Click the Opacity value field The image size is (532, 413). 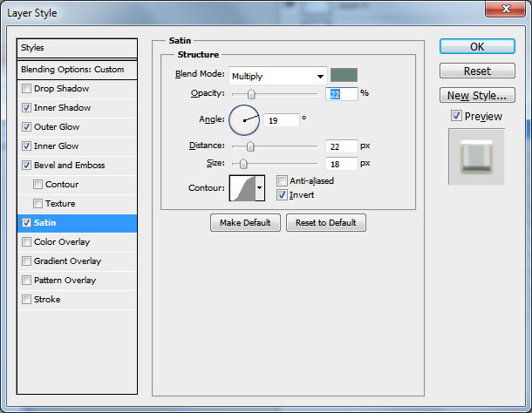click(x=342, y=94)
